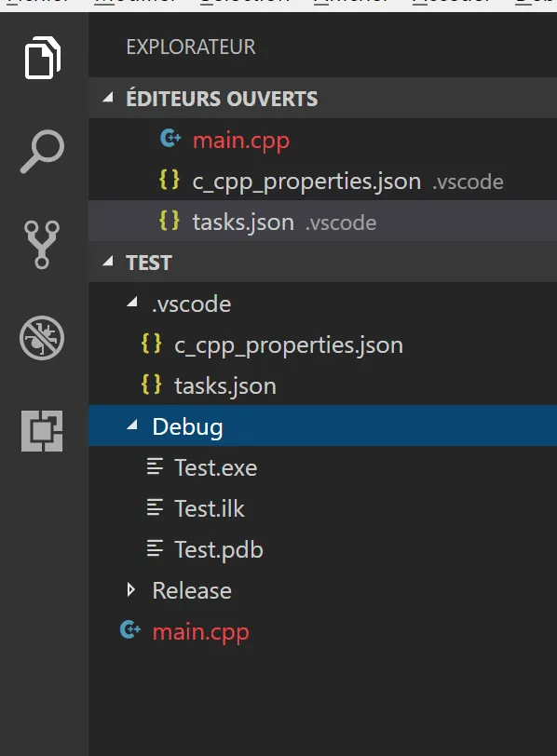Expand the Release folder
This screenshot has height=756, width=557.
[130, 589]
